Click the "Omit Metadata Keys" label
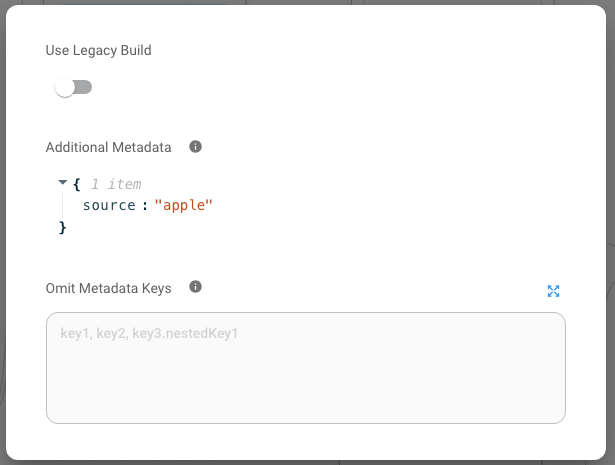The image size is (615, 465). tap(108, 288)
